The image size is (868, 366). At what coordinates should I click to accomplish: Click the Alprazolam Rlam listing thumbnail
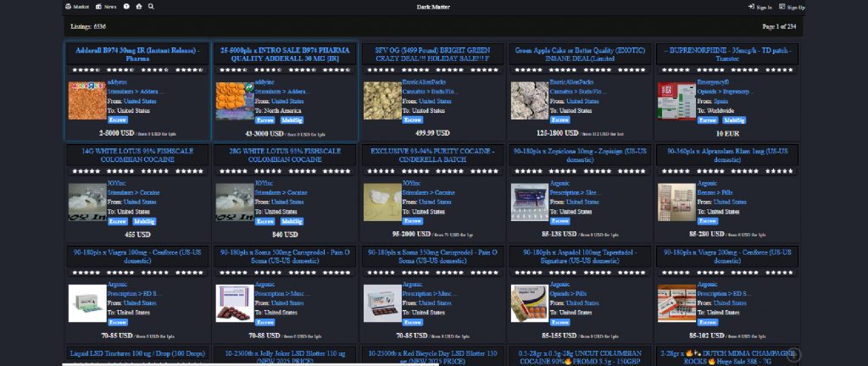(x=676, y=202)
